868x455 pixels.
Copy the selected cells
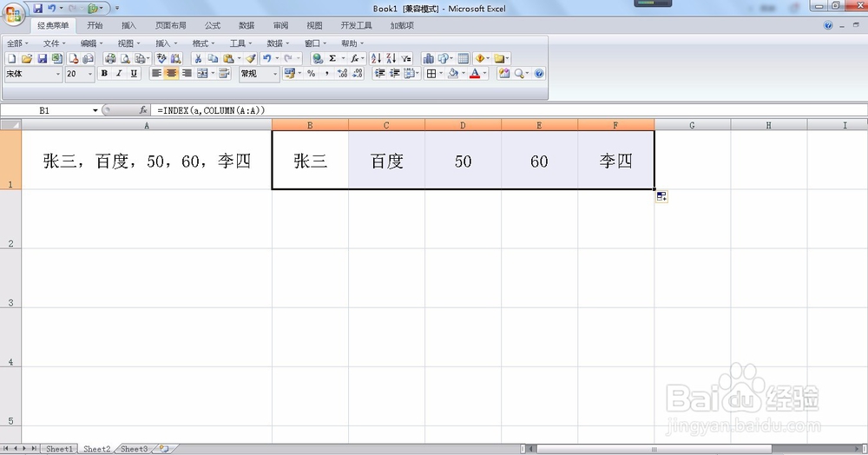[214, 59]
